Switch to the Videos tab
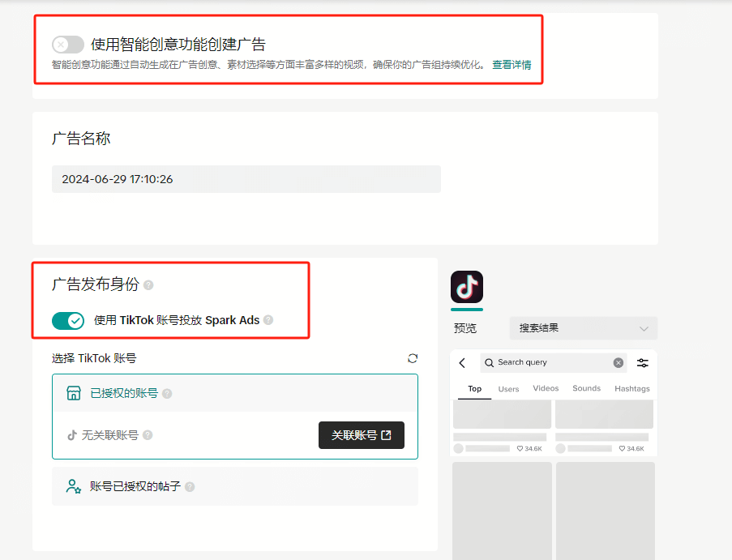732x560 pixels. (x=546, y=388)
